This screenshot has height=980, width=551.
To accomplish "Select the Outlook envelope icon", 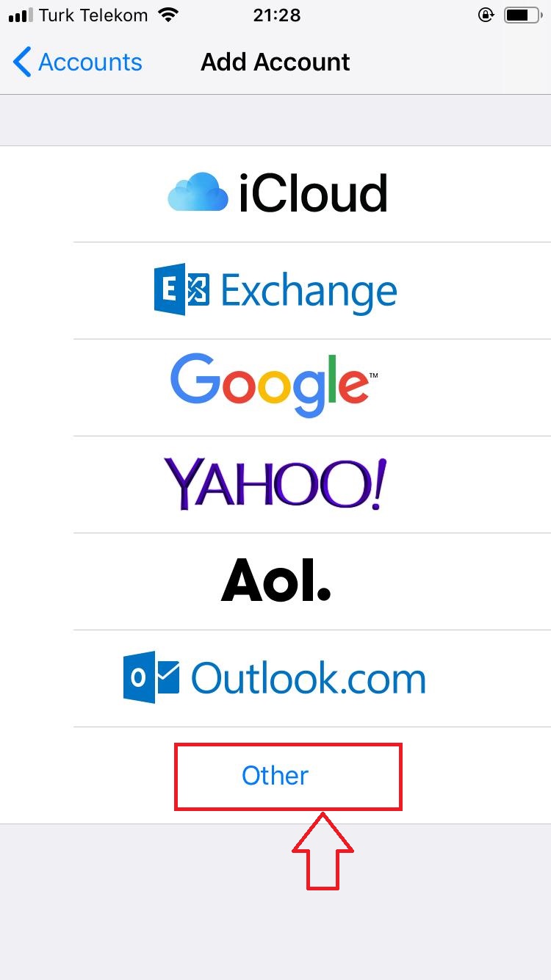I will click(151, 677).
